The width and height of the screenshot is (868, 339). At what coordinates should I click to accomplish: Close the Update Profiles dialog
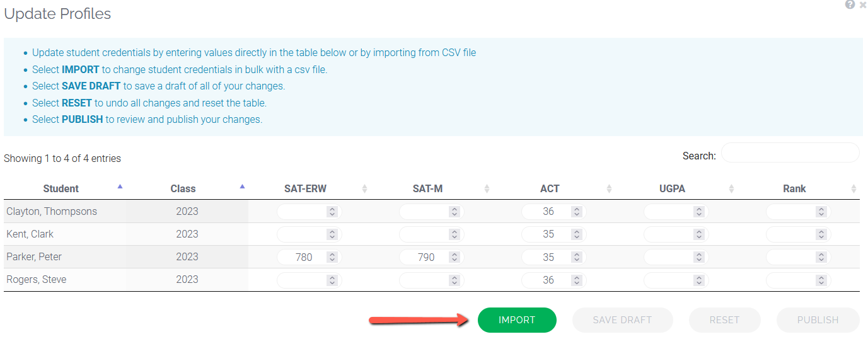click(863, 4)
